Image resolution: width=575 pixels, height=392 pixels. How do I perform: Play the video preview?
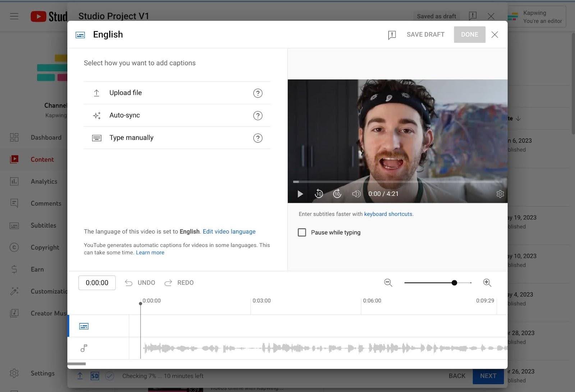tap(300, 194)
